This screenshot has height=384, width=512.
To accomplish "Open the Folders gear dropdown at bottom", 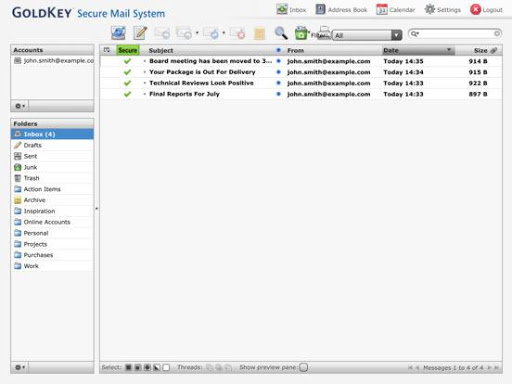I will click(20, 367).
